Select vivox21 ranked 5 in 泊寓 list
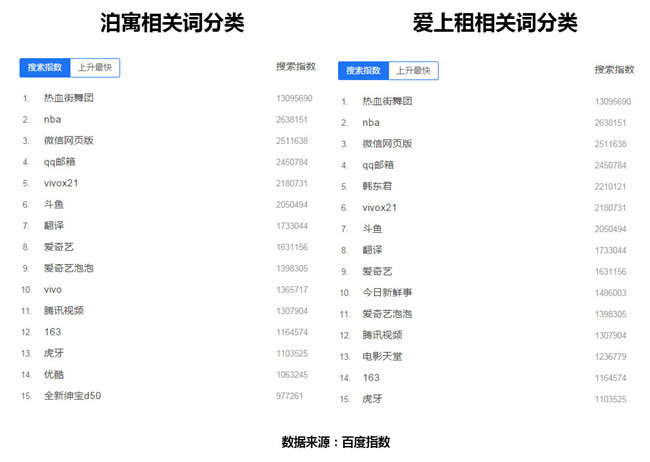Screen dimensions: 650x462 (61, 183)
